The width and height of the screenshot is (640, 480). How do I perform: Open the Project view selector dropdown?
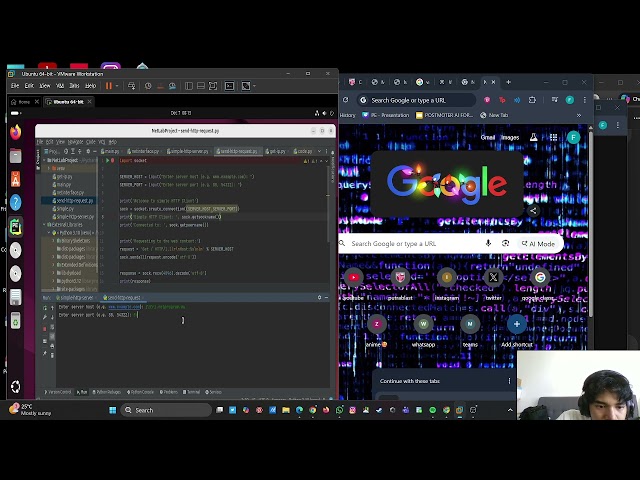(55, 151)
